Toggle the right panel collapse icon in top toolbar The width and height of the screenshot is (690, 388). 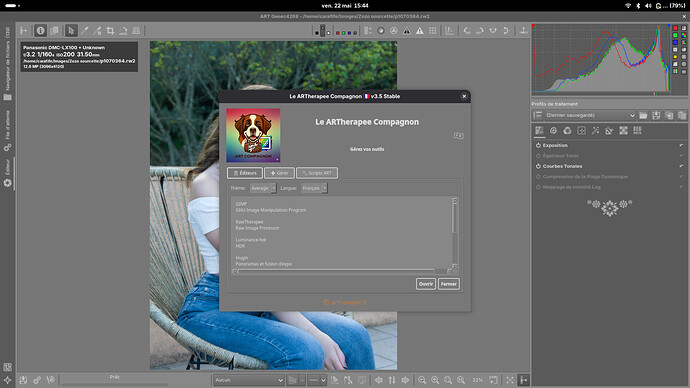523,30
